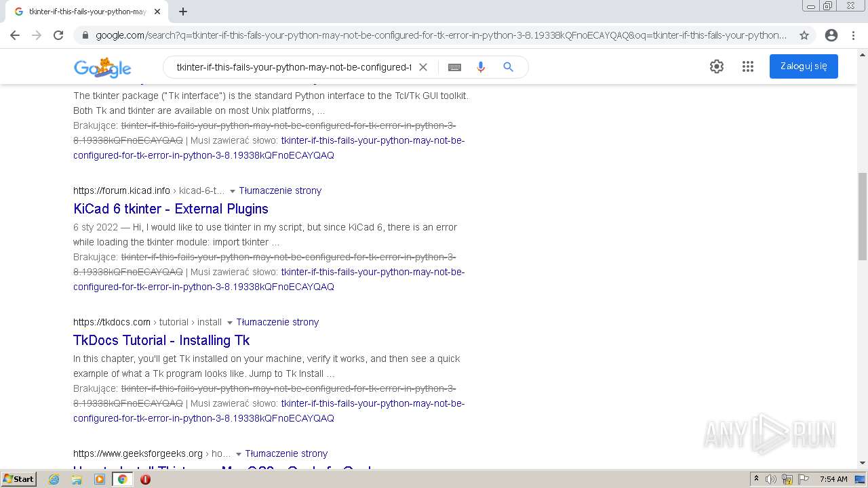Select the Chrome taskbar button
The height and width of the screenshot is (488, 868).
click(x=123, y=479)
